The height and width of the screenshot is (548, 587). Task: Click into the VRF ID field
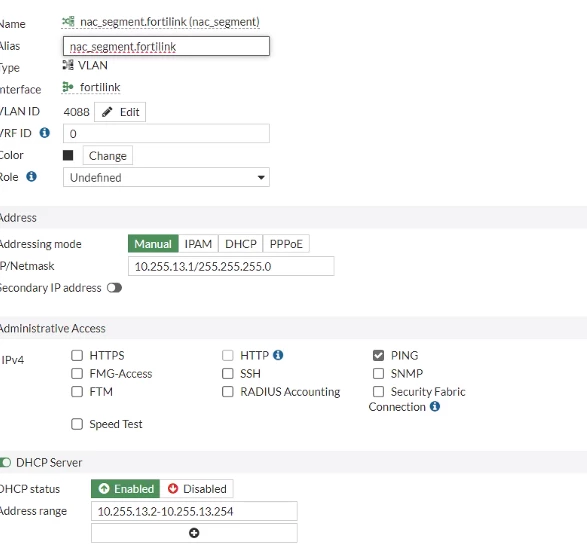(166, 133)
